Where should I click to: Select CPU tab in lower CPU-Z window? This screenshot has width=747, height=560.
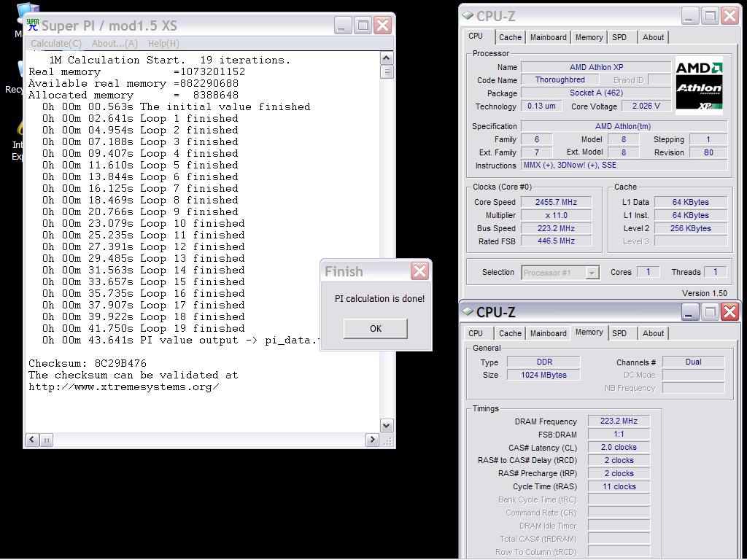click(476, 333)
